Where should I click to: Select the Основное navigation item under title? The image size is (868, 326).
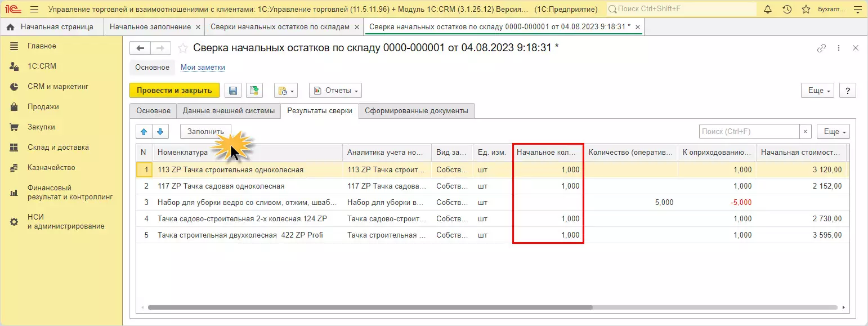coord(152,68)
